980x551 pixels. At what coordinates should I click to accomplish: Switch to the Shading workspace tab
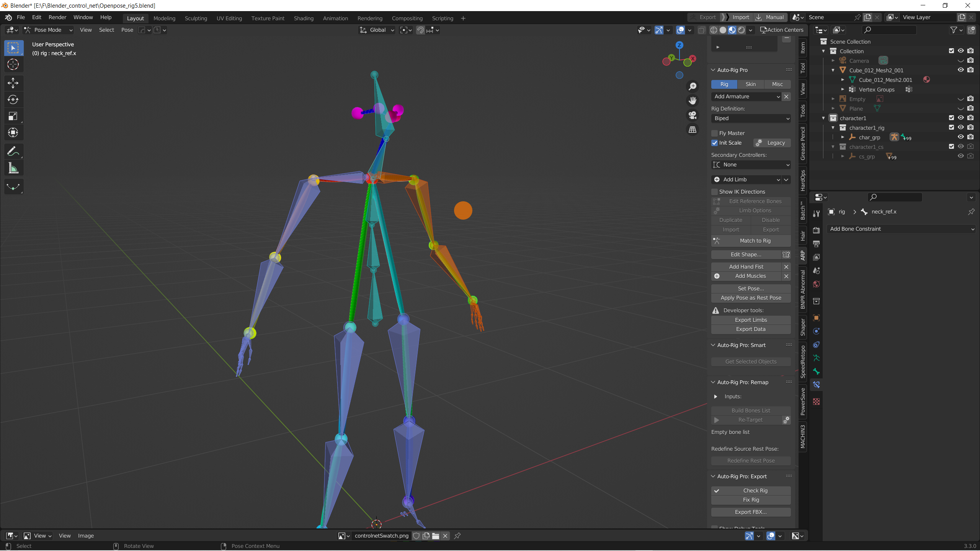tap(303, 18)
